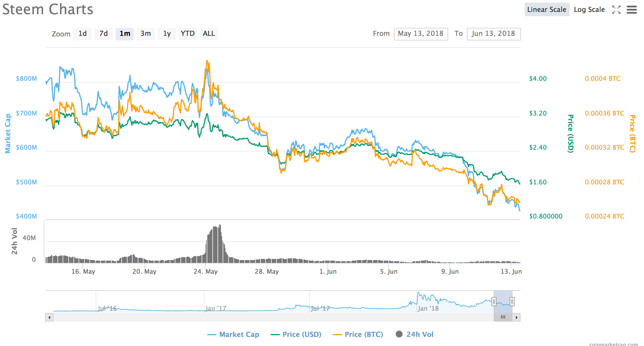Click the 5. Jun axis label
644x346 pixels.
[389, 271]
